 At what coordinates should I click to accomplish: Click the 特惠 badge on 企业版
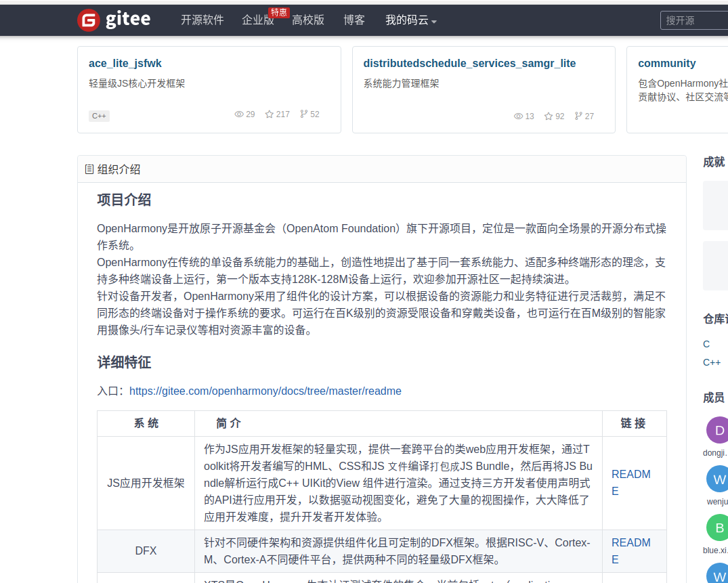[x=278, y=13]
